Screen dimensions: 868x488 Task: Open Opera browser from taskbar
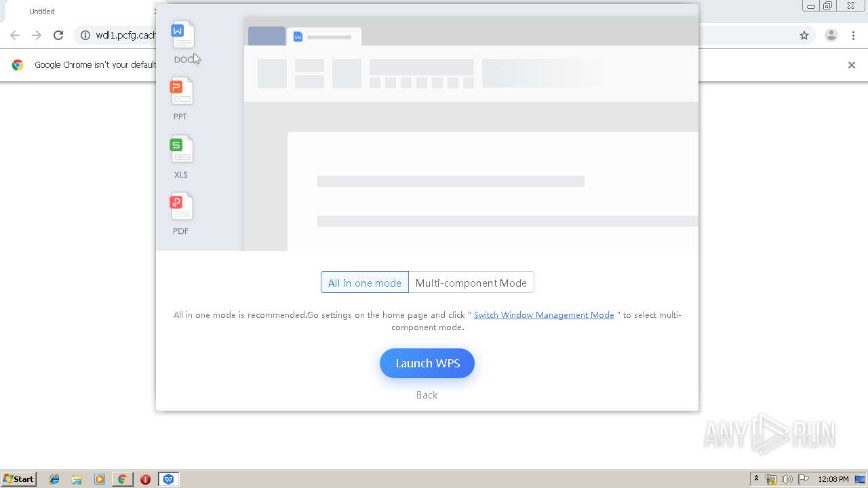[145, 479]
